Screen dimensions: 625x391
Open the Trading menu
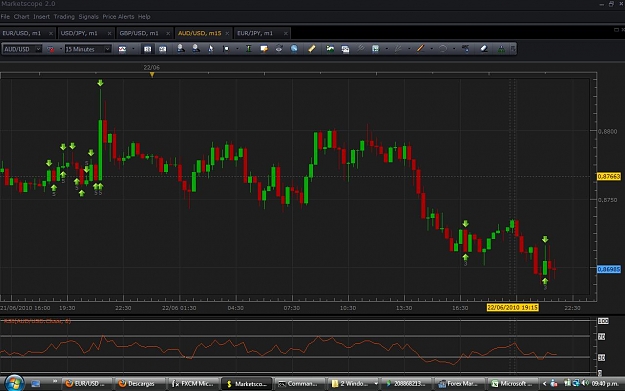click(64, 17)
